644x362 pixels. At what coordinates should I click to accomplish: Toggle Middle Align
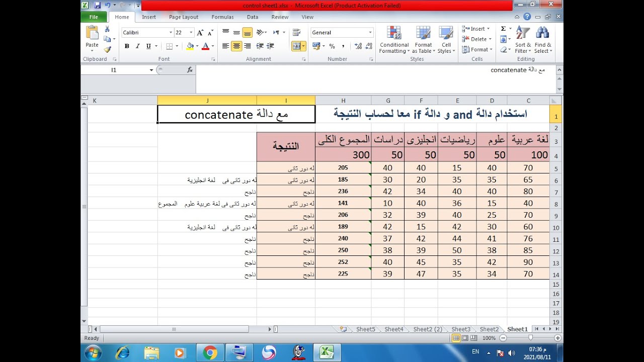click(236, 33)
